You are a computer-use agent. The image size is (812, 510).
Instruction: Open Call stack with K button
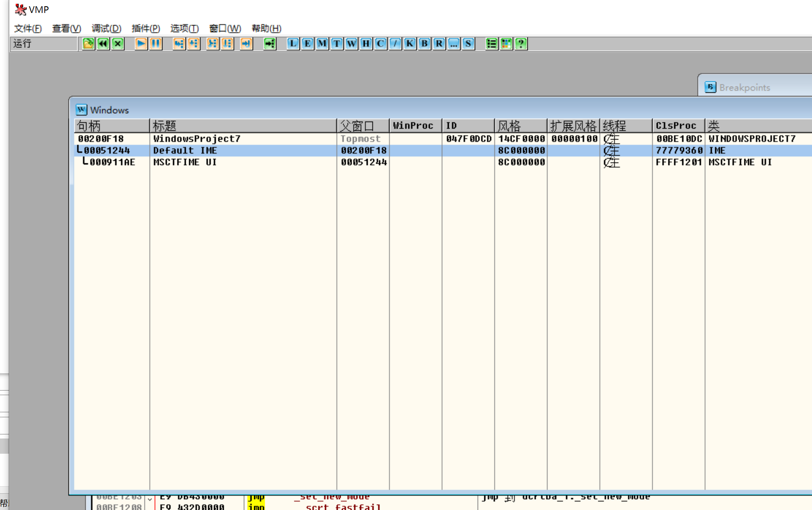click(x=410, y=43)
